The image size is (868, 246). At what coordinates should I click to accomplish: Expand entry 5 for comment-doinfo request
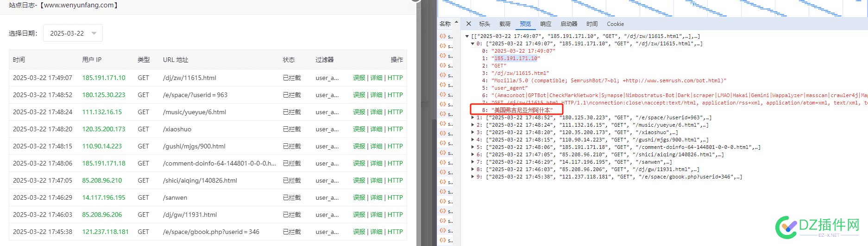[x=472, y=147]
